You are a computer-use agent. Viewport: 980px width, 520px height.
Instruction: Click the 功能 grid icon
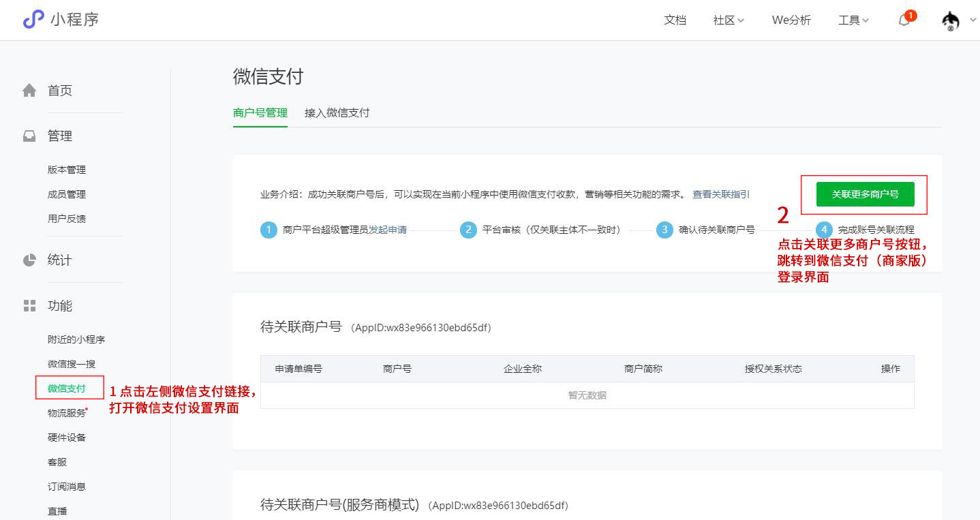[x=29, y=305]
